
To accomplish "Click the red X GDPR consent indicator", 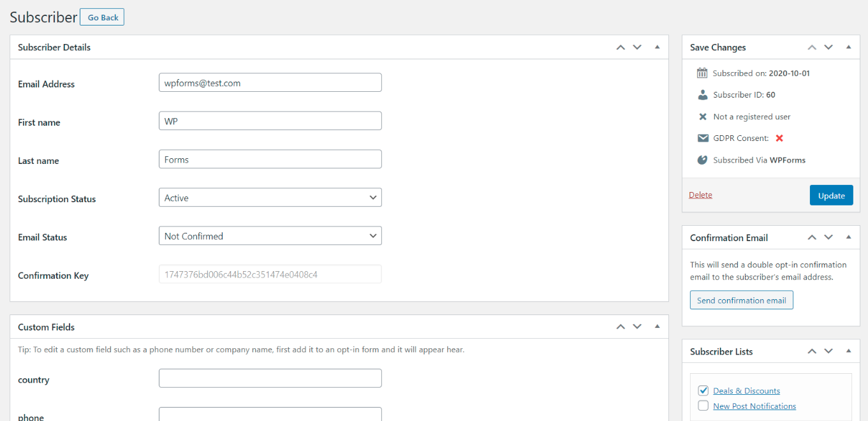I will (x=779, y=138).
